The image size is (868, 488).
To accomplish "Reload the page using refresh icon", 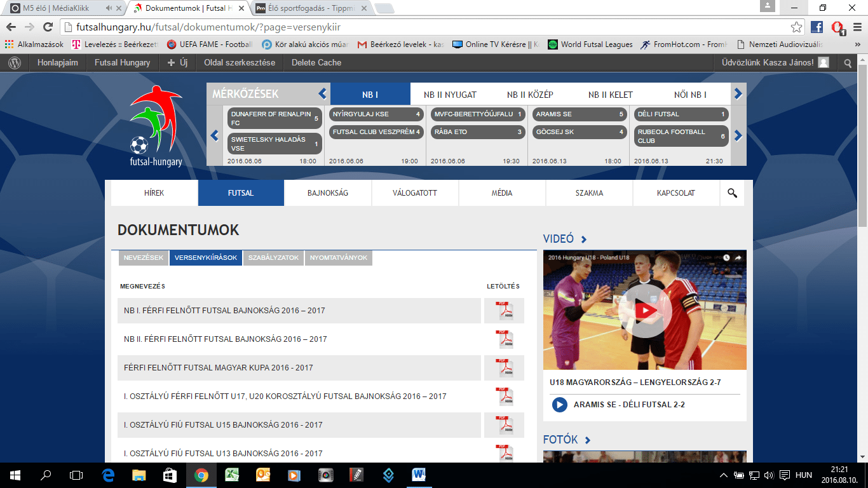I will point(47,27).
